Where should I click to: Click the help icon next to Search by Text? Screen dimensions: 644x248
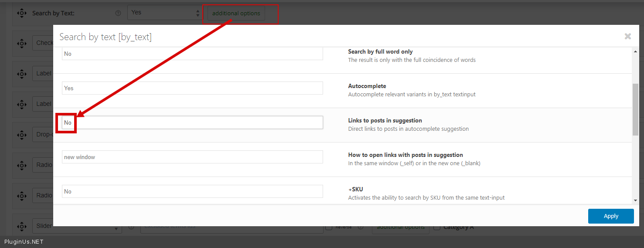point(118,13)
